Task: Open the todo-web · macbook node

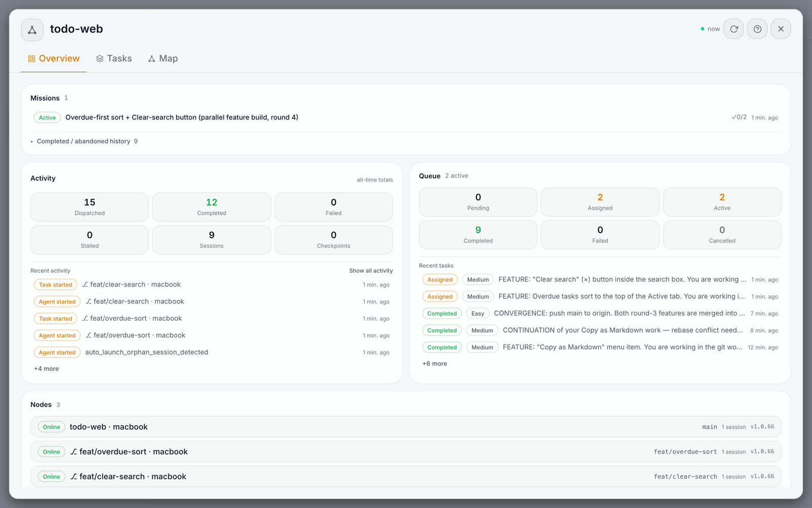Action: [406, 427]
